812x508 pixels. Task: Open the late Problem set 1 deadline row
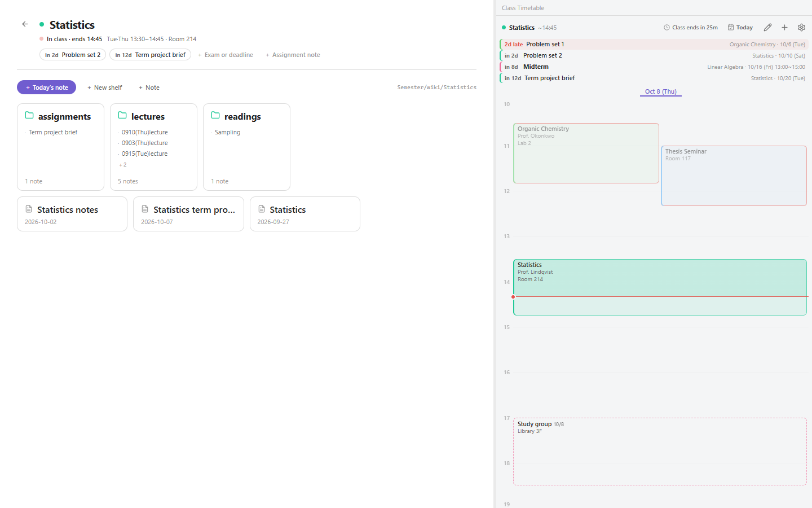654,44
